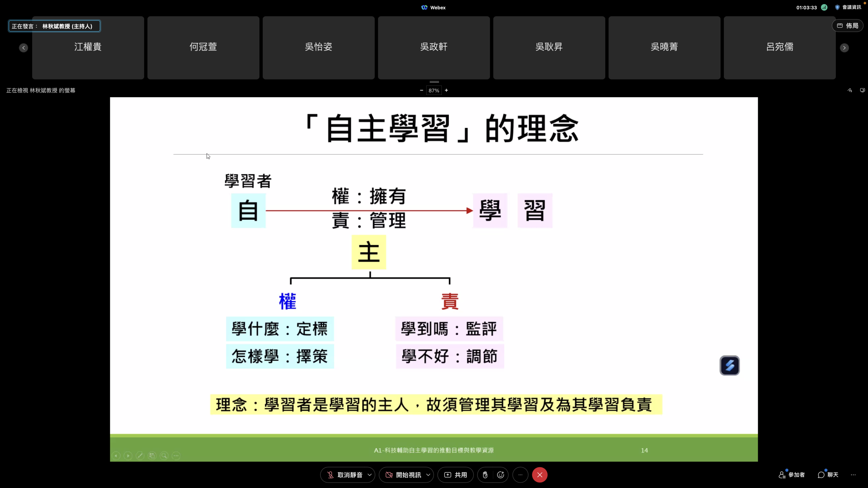Image resolution: width=868 pixels, height=488 pixels.
Task: Open the 佈局 layout menu
Action: coord(847,26)
